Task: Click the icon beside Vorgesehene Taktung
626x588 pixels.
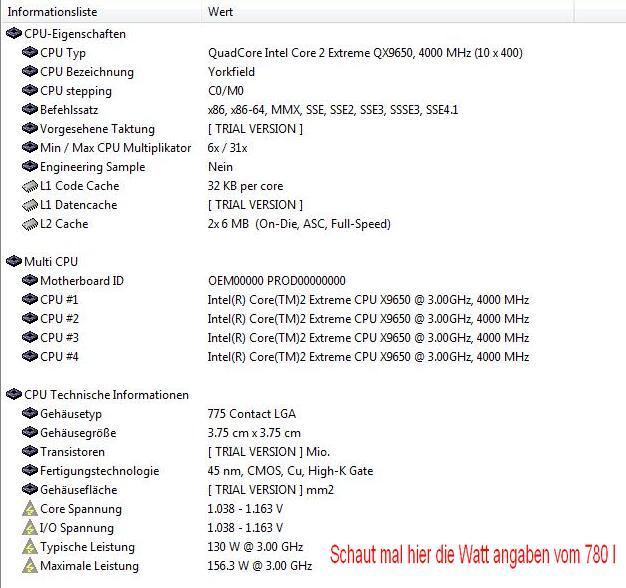Action: pos(30,129)
